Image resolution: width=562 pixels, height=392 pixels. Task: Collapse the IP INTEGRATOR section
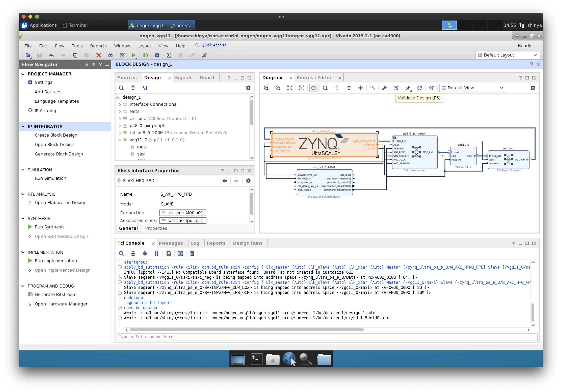click(x=23, y=127)
